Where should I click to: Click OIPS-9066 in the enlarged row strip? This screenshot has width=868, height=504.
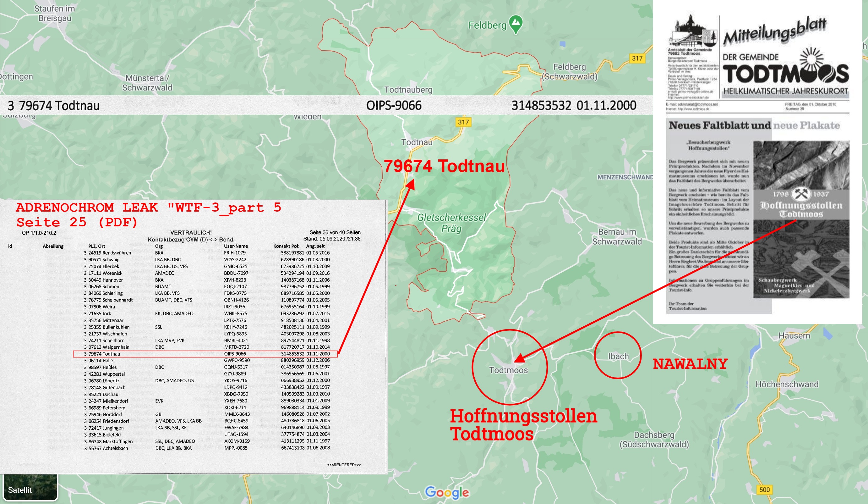click(x=394, y=106)
